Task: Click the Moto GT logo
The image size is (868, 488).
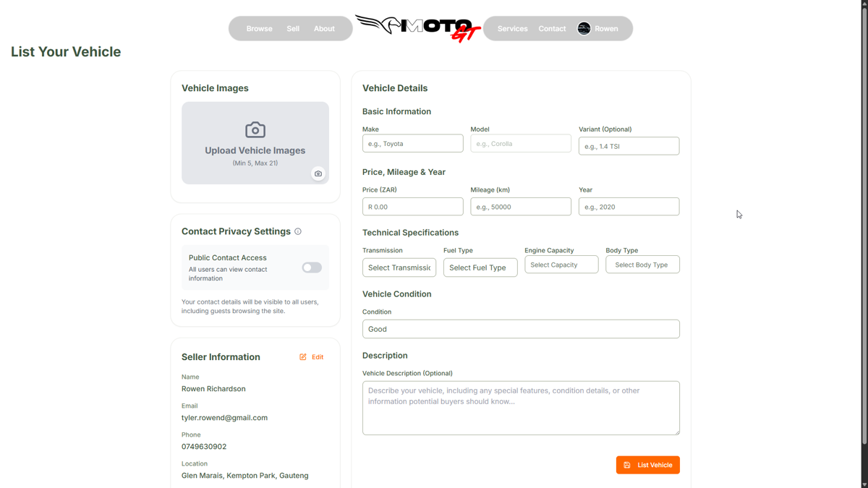Action: 418,28
